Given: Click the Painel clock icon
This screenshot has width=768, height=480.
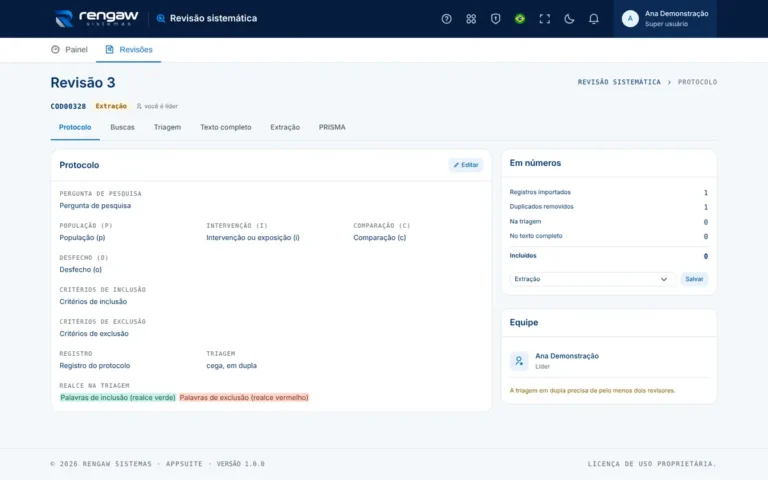Looking at the screenshot, I should click(55, 49).
